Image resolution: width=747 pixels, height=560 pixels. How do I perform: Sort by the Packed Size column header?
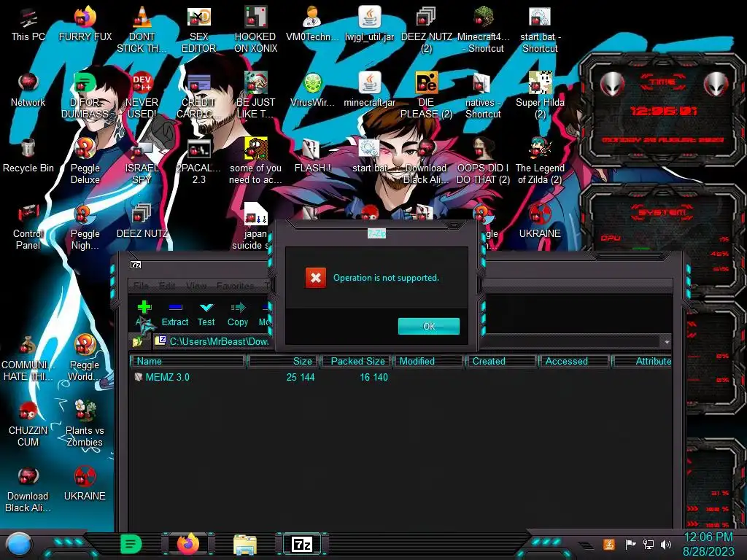pyautogui.click(x=355, y=362)
